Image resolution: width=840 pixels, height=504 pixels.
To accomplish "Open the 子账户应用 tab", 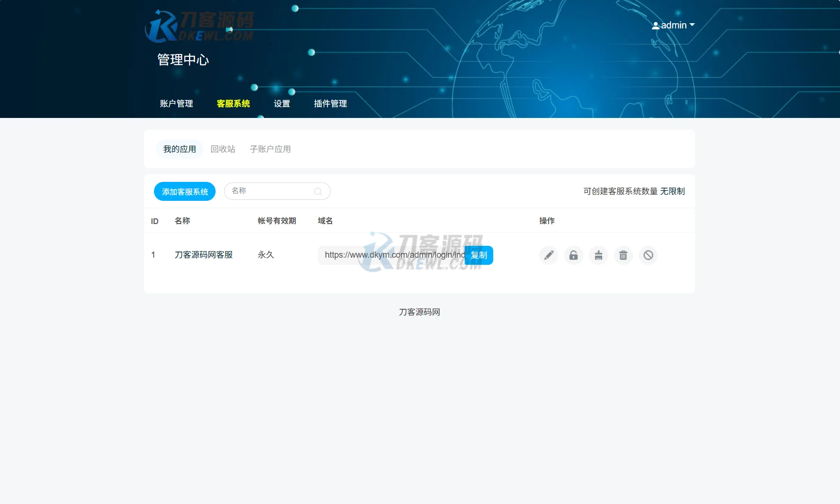I will pos(270,149).
